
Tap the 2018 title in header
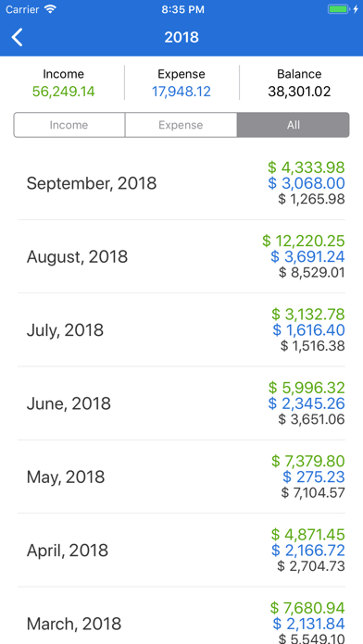point(181,37)
